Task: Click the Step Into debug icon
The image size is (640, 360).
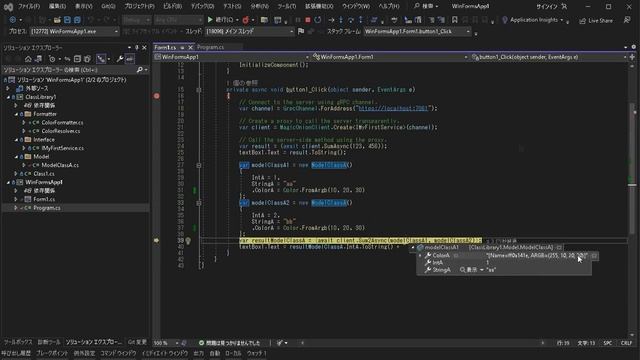Action: (341, 20)
